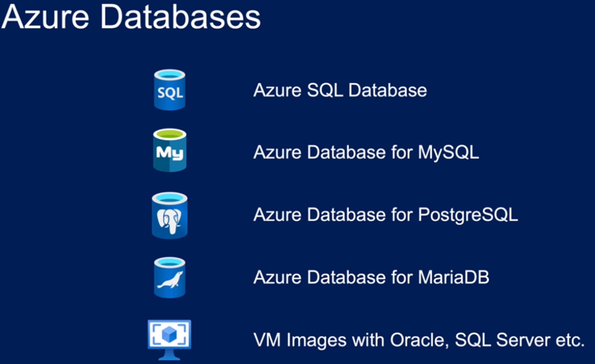Click the word 'PostgreSQL' in the third label
Screen dimensions: 595x364
[x=468, y=216]
